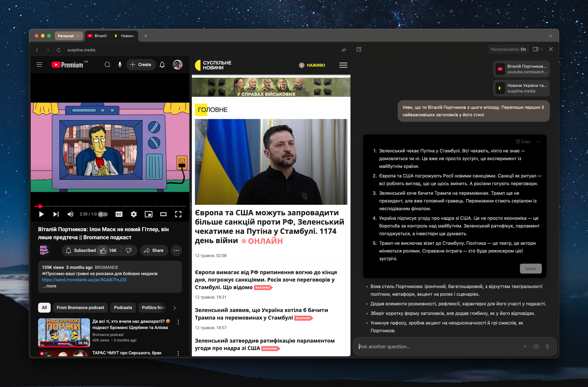This screenshot has height=387, width=588.
Task: Select the All filter chip
Action: pyautogui.click(x=44, y=308)
